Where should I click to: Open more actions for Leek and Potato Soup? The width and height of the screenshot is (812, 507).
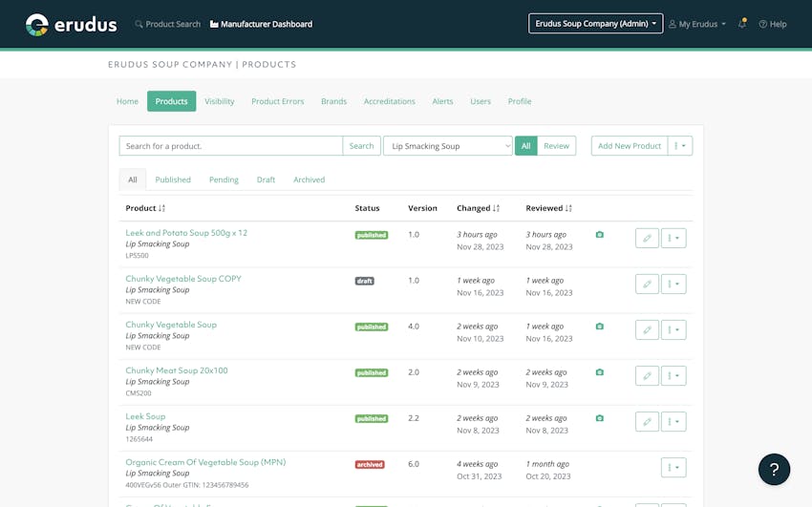(x=673, y=238)
